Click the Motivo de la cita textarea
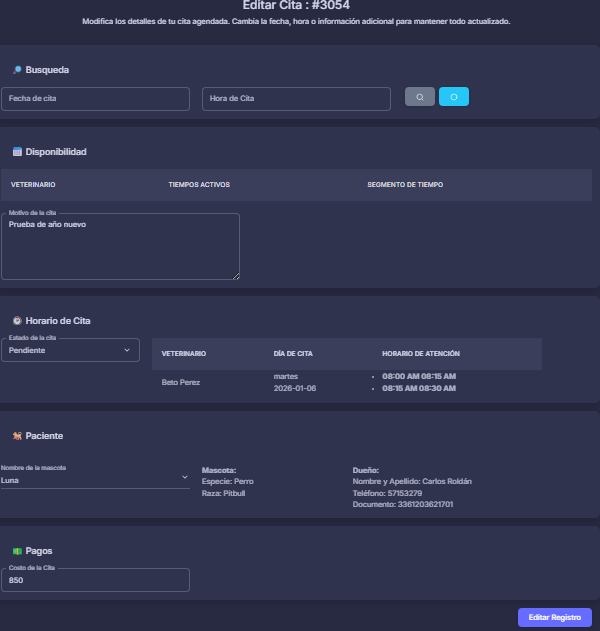This screenshot has width=600, height=631. point(120,246)
